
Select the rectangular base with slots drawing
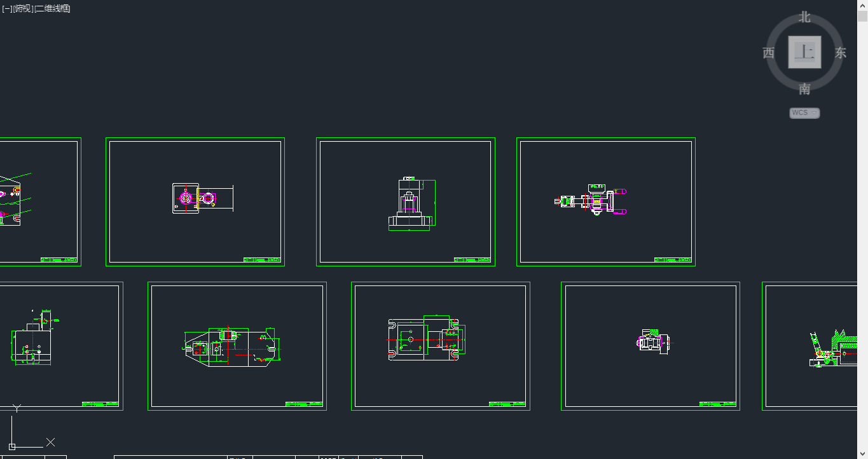[x=427, y=338]
